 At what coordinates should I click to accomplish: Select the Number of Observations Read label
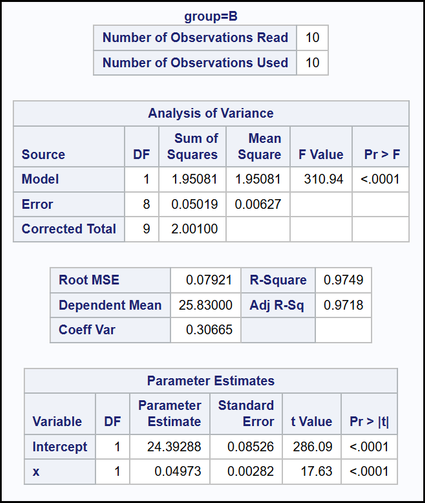195,37
